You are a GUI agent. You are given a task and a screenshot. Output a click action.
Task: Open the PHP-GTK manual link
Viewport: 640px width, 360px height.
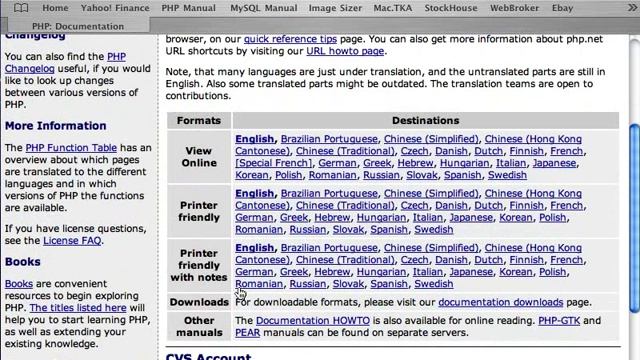[x=559, y=321]
